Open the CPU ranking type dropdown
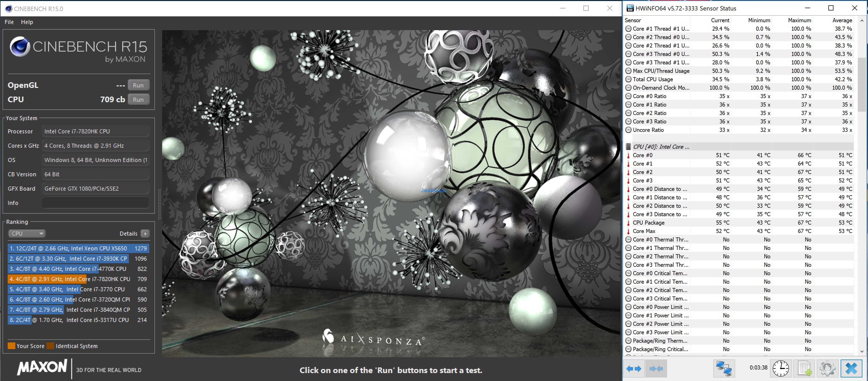This screenshot has height=381, width=868. (27, 234)
